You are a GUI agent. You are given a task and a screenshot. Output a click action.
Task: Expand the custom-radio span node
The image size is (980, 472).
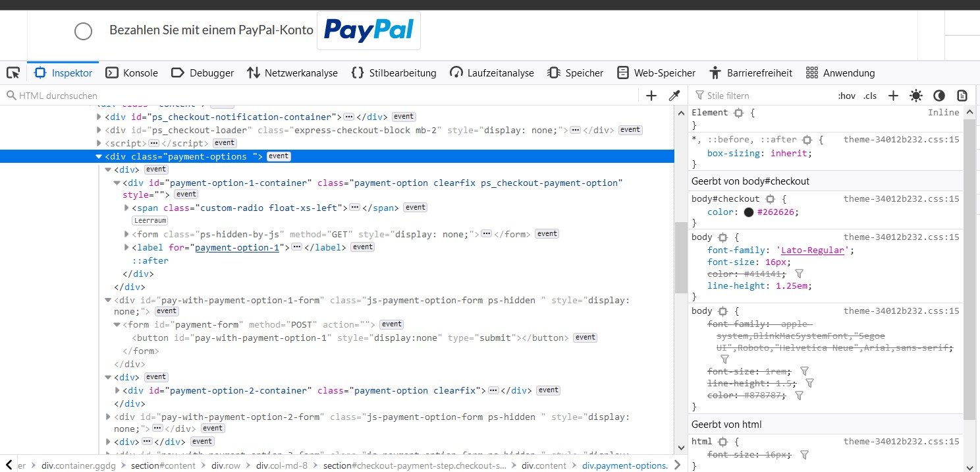tap(126, 208)
